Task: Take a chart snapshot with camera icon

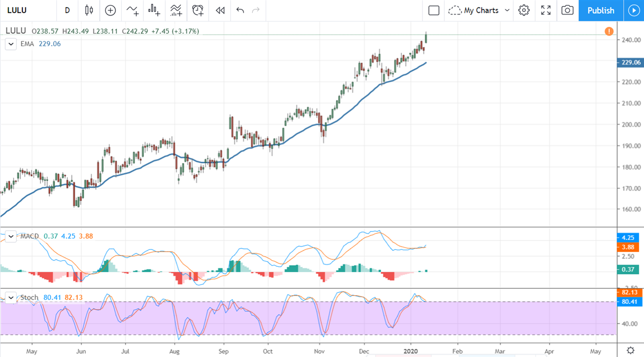Action: (567, 10)
